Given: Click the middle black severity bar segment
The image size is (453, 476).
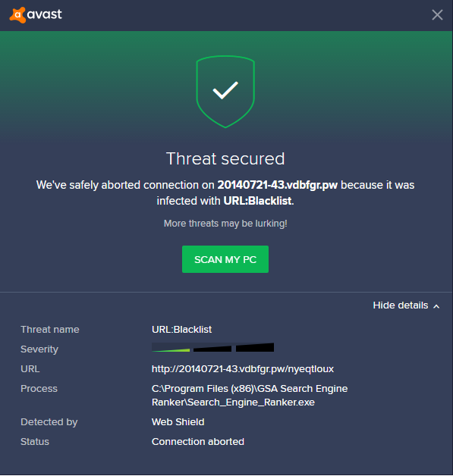Looking at the screenshot, I should [212, 348].
